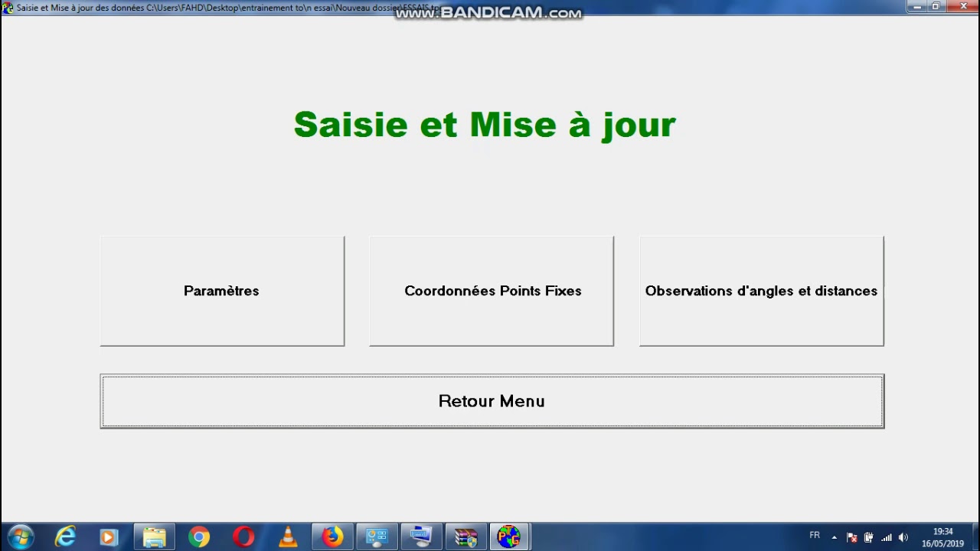Open the clock showing 19:34
Viewport: 980px width, 551px height.
coord(942,537)
